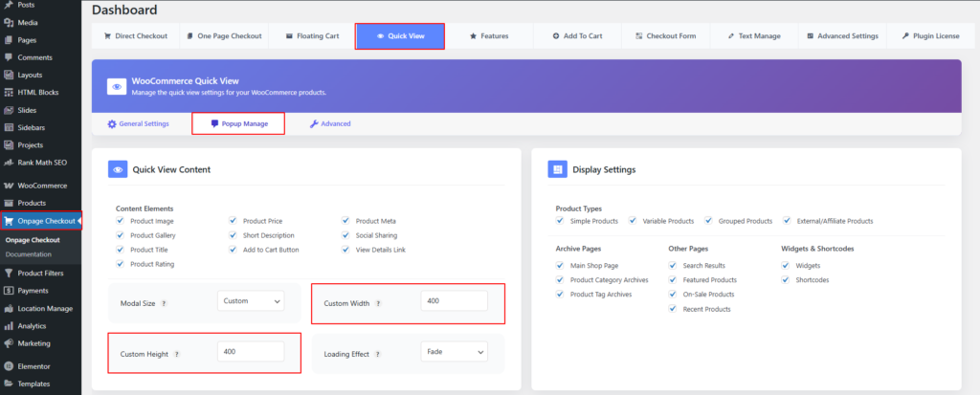The height and width of the screenshot is (395, 980).
Task: Click the General Settings gear icon
Action: pyautogui.click(x=112, y=123)
